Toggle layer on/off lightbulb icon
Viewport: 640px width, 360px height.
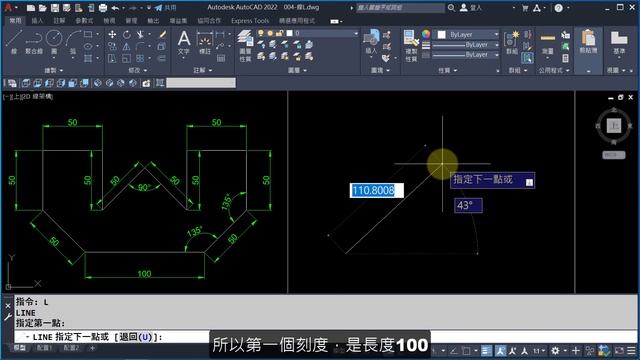click(261, 33)
